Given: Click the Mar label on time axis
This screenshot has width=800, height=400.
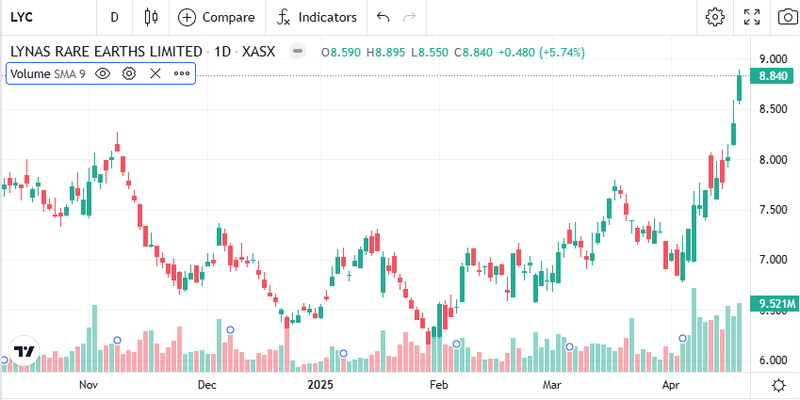Looking at the screenshot, I should (552, 384).
